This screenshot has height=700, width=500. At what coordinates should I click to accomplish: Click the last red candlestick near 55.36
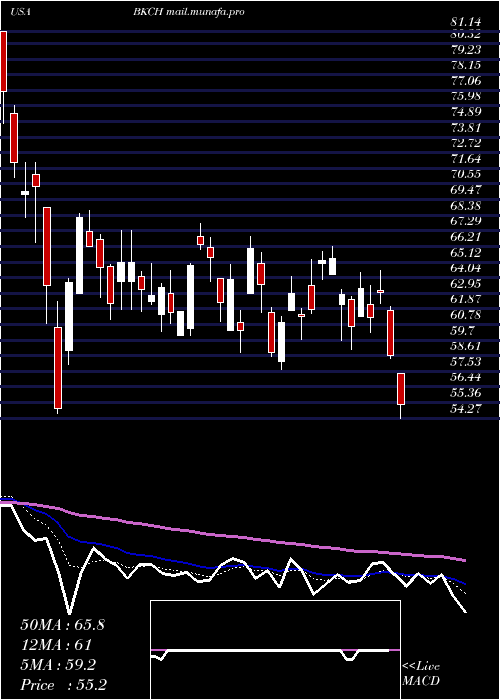[x=401, y=389]
